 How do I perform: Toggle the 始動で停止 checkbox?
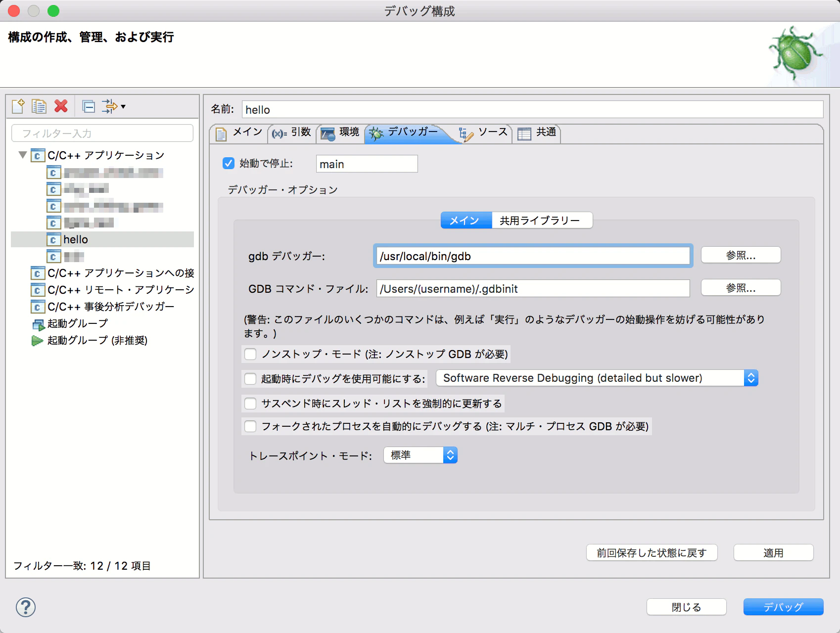(228, 163)
